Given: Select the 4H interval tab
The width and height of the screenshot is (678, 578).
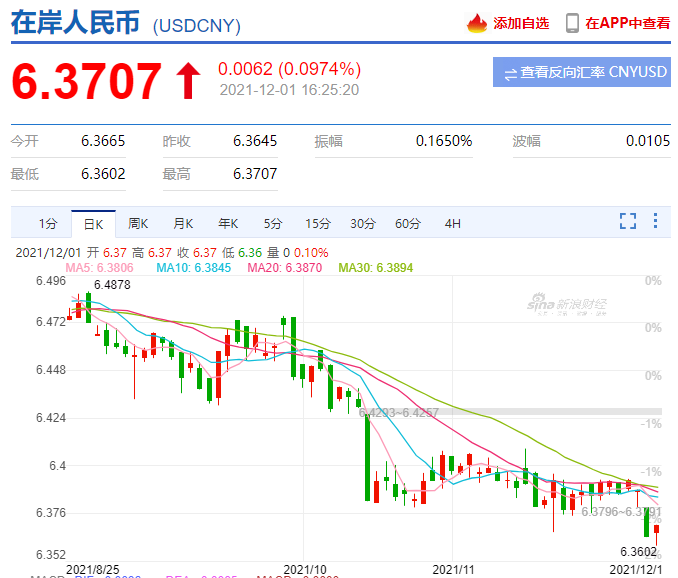Looking at the screenshot, I should pos(453,224).
